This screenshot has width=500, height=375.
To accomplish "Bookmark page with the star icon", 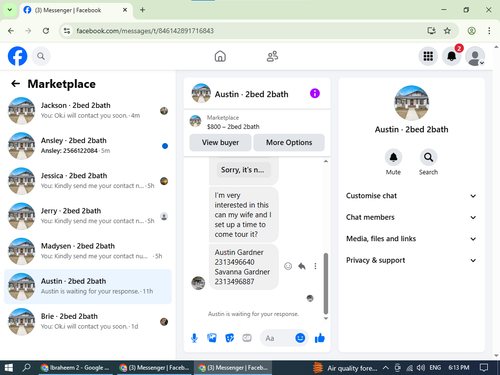I will pyautogui.click(x=447, y=31).
